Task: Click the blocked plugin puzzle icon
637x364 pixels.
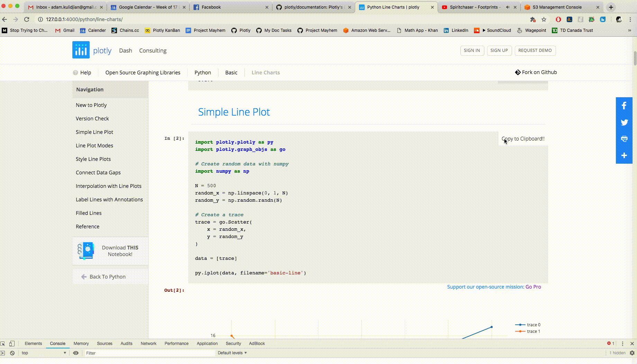Action: [533, 19]
